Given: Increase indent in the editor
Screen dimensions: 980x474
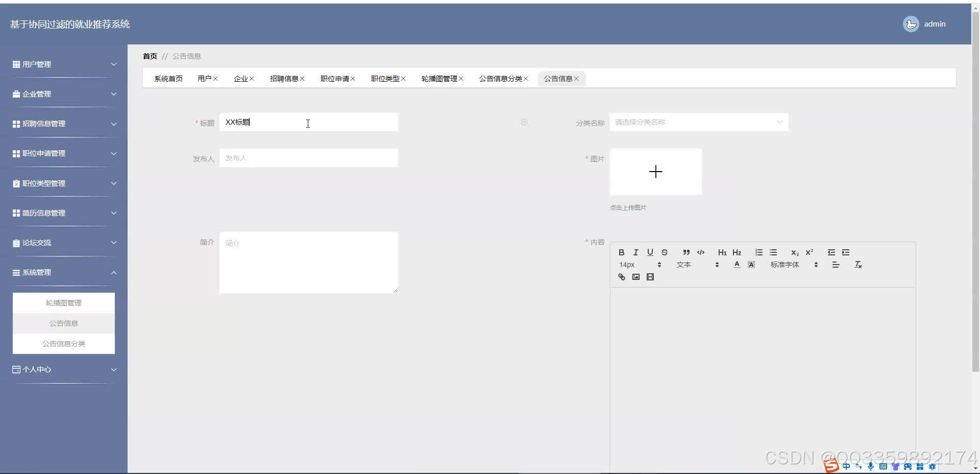Looking at the screenshot, I should click(846, 252).
